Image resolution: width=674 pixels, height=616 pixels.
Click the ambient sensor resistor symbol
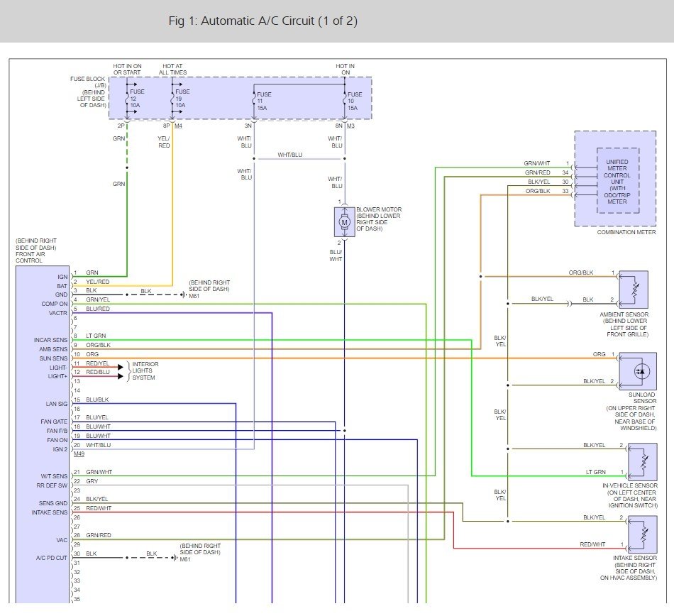click(x=634, y=290)
